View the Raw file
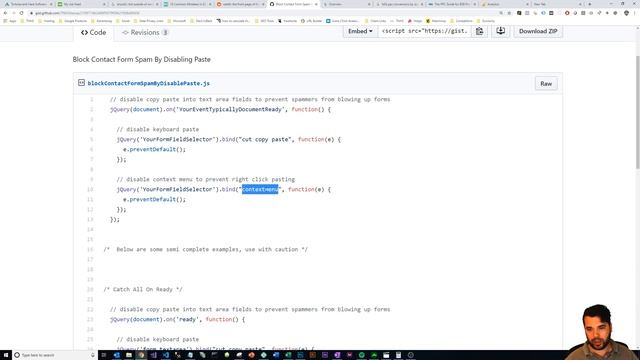This screenshot has height=360, width=640. pyautogui.click(x=546, y=84)
